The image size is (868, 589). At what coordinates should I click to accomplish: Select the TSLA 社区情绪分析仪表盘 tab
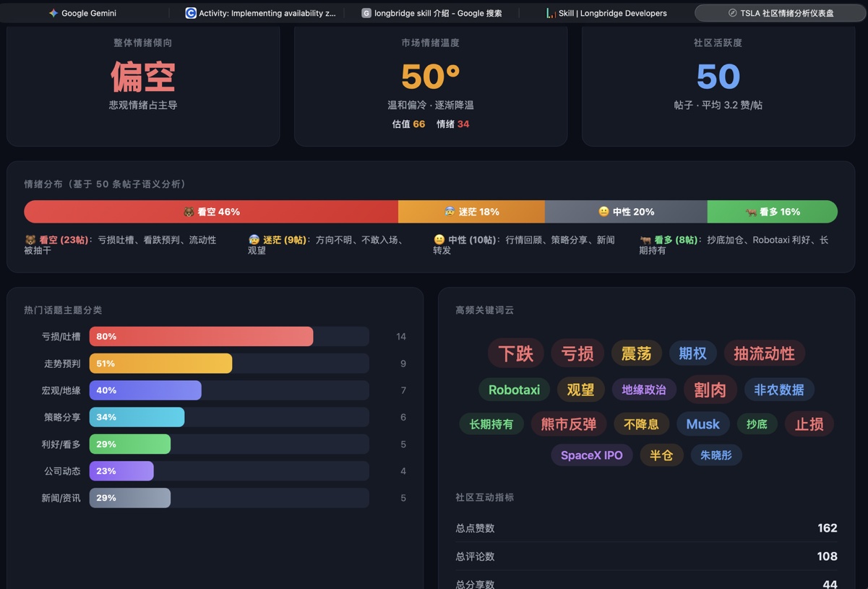point(779,13)
